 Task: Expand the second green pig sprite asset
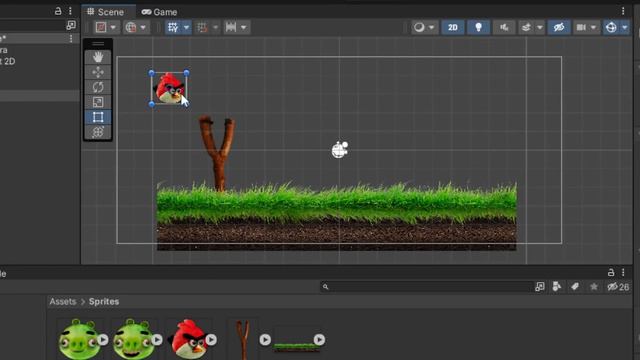point(157,340)
